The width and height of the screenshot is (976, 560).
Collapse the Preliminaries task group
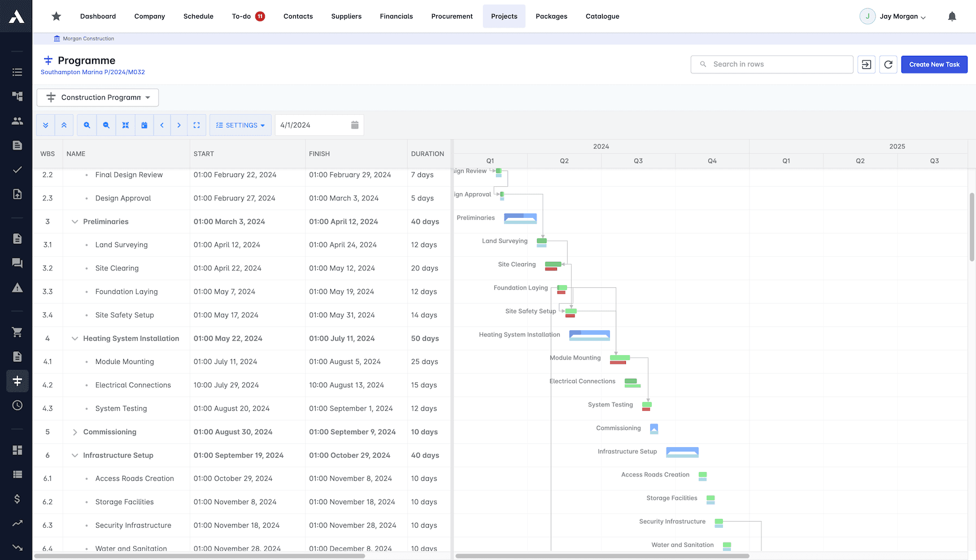click(x=75, y=221)
